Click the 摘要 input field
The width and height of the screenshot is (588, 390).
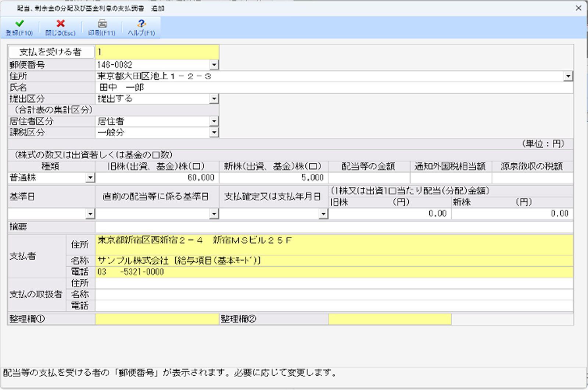click(257, 227)
